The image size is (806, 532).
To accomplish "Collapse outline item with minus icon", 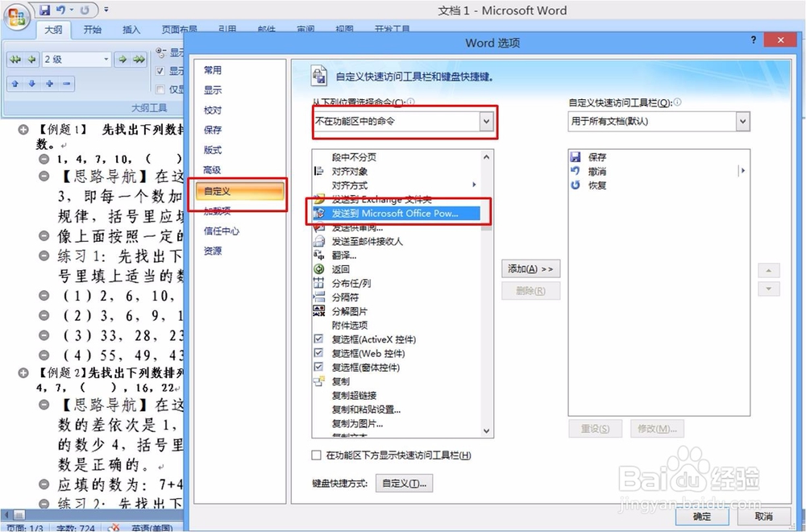I will pos(66,84).
